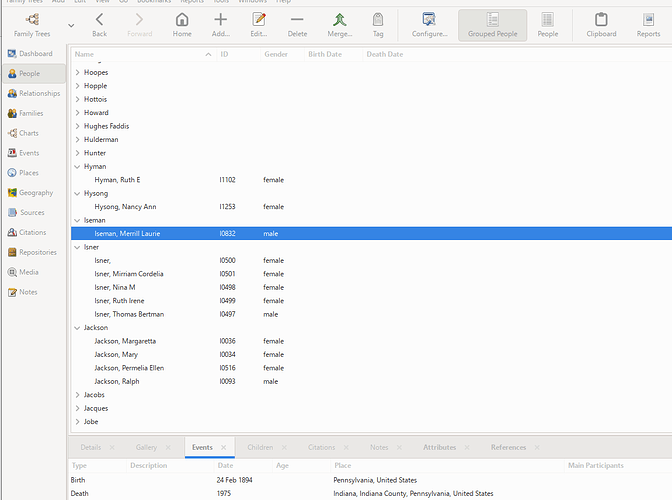Expand the Hoopes surname group
This screenshot has height=500, width=672.
click(x=78, y=72)
